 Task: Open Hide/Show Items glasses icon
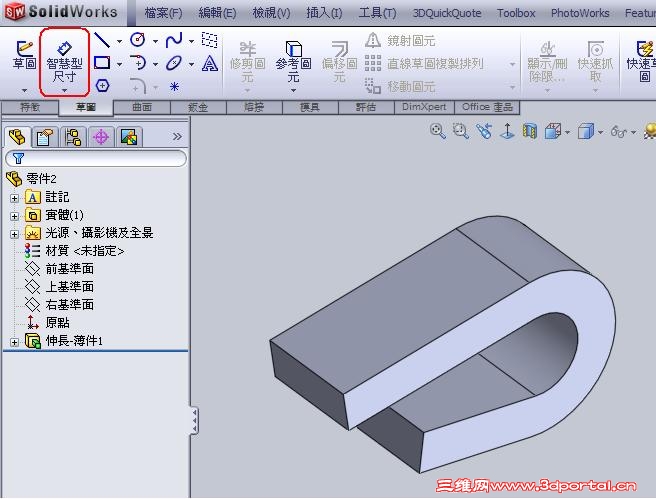pos(618,132)
